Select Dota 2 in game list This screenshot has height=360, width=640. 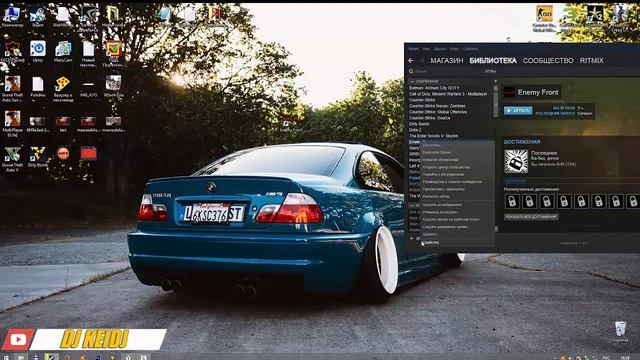point(415,130)
